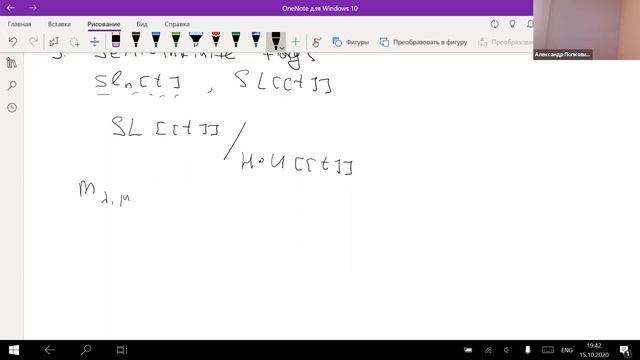Go forward with the title bar arrow
Screen dimensions: 640x360
[x=33, y=8]
